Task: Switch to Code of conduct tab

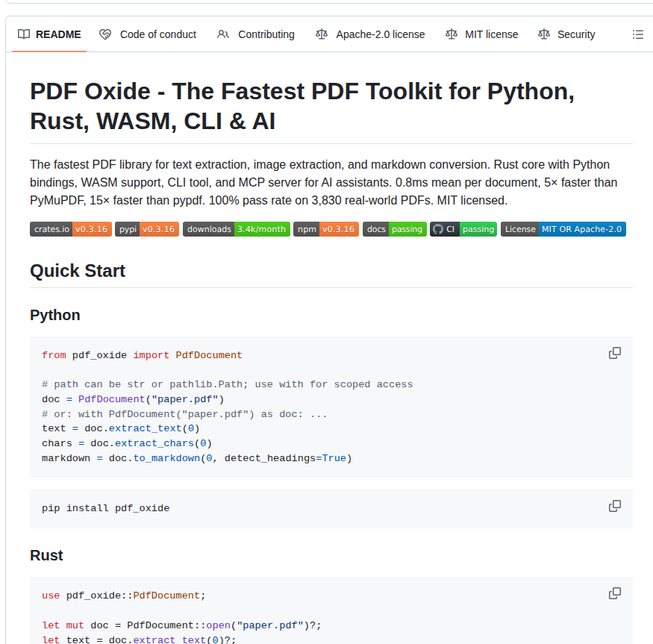Action: pyautogui.click(x=148, y=34)
